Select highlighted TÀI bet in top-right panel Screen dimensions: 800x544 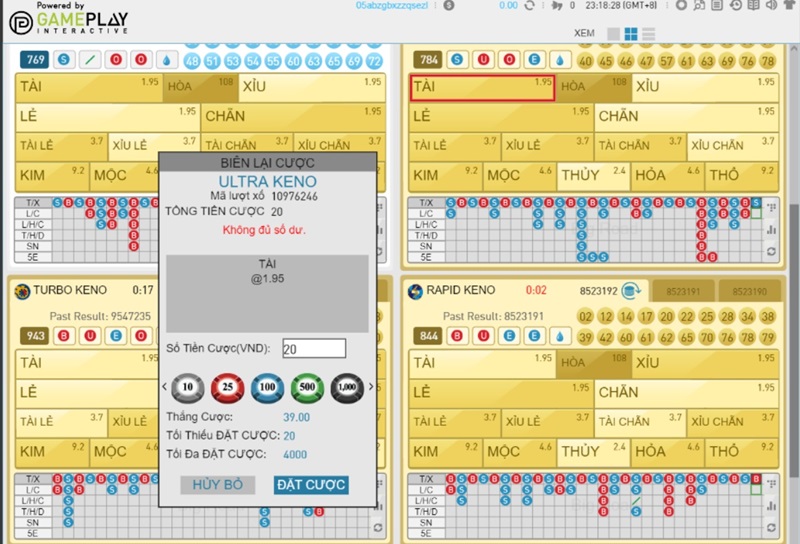482,87
